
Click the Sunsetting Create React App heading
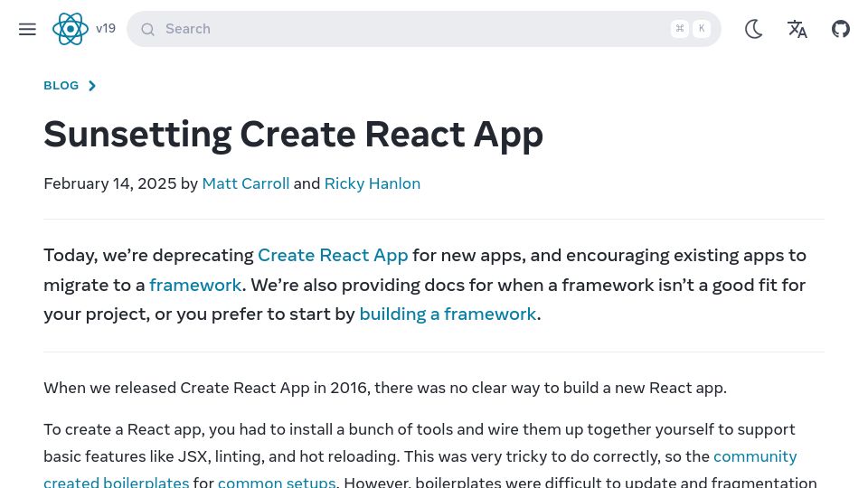293,135
